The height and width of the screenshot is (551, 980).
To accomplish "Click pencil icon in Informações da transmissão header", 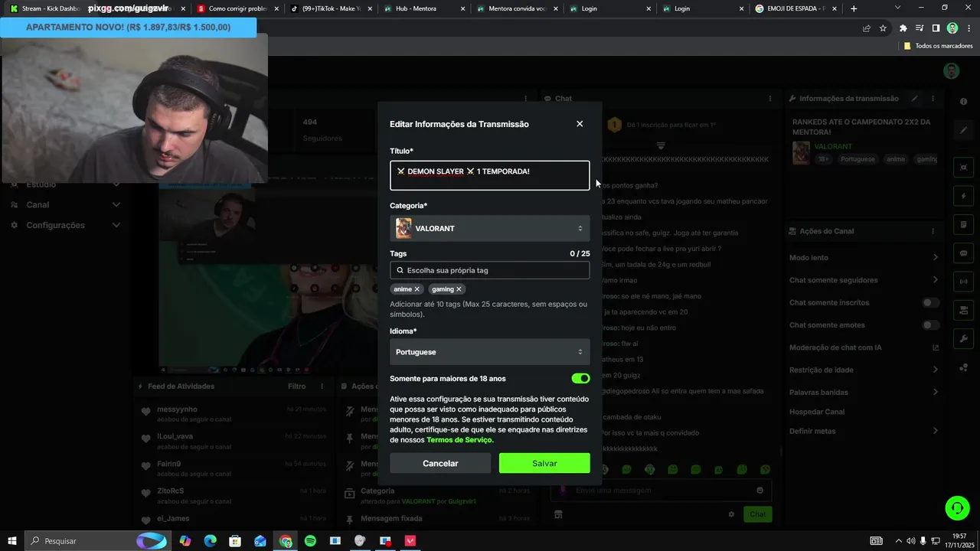I will coord(914,98).
